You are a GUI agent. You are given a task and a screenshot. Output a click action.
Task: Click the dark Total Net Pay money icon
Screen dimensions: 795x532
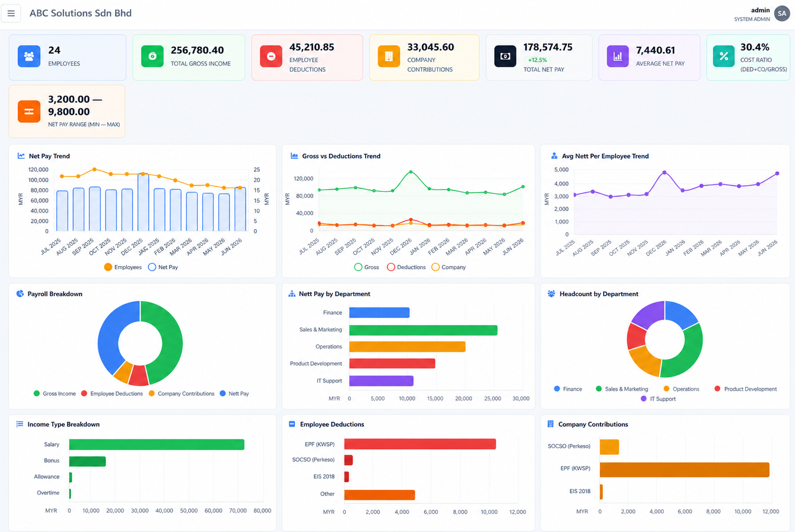point(505,56)
